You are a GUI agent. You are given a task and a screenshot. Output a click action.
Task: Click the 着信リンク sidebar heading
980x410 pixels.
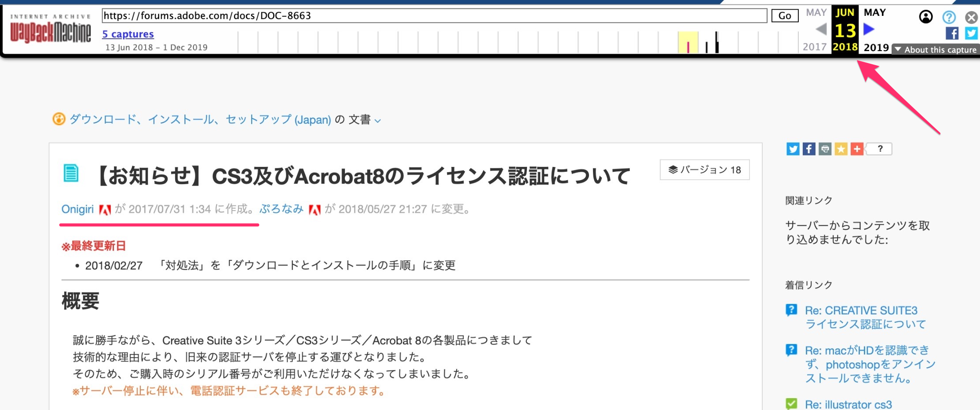pyautogui.click(x=808, y=285)
